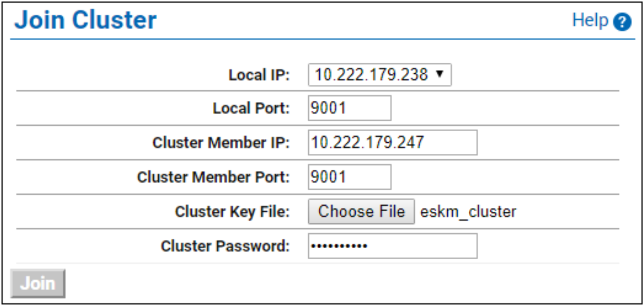This screenshot has height=307, width=644.
Task: Click the black triangle arrow beside 10.222.179.238
Action: (x=440, y=74)
